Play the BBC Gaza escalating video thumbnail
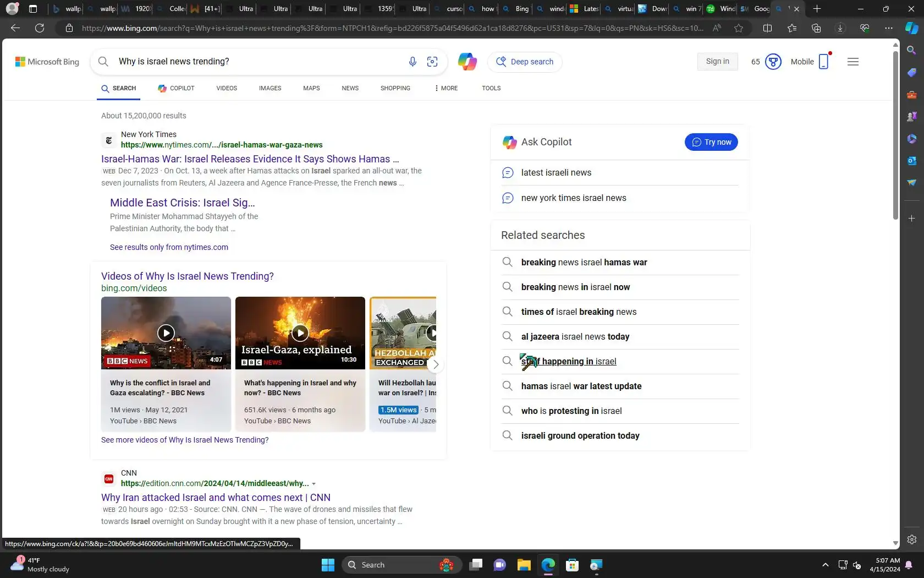Image resolution: width=924 pixels, height=578 pixels. click(166, 333)
